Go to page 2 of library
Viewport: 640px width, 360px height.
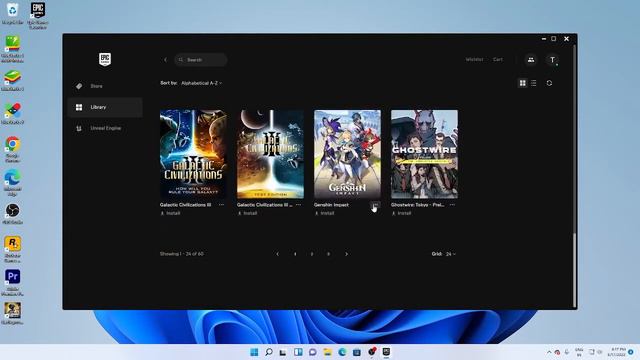312,254
